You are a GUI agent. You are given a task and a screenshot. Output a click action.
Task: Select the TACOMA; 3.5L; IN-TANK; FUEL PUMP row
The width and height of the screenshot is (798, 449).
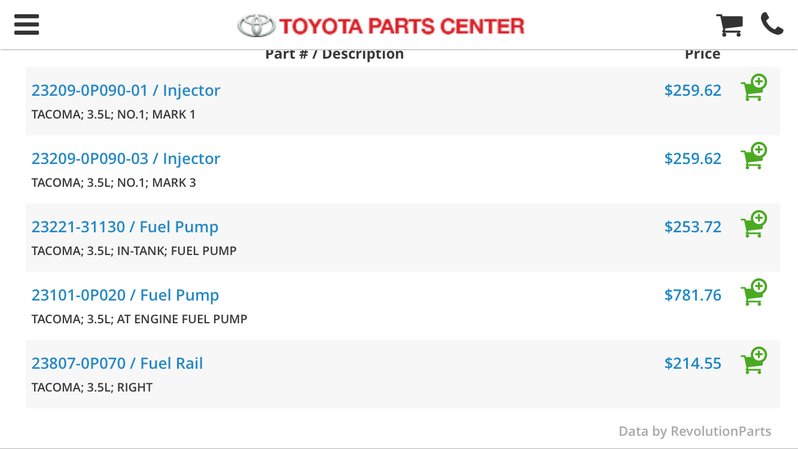point(403,237)
